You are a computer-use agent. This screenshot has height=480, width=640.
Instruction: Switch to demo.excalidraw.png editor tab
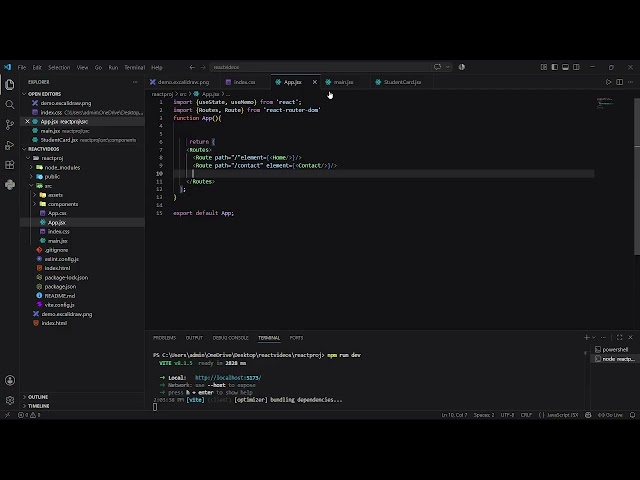[183, 82]
